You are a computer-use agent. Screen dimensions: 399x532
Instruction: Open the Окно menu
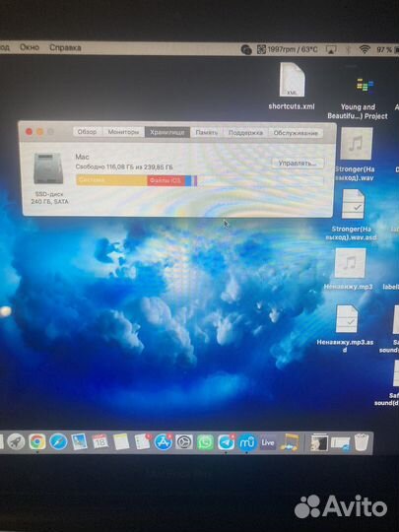[30, 47]
